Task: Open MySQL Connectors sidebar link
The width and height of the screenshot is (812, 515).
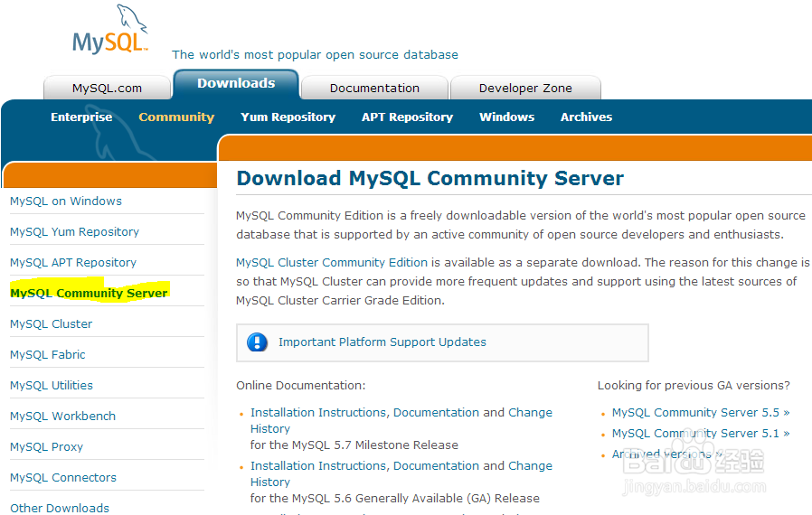Action: pyautogui.click(x=63, y=477)
